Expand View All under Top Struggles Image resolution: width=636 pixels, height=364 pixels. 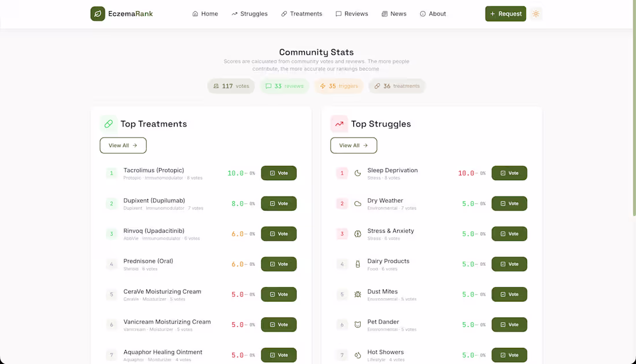tap(354, 146)
